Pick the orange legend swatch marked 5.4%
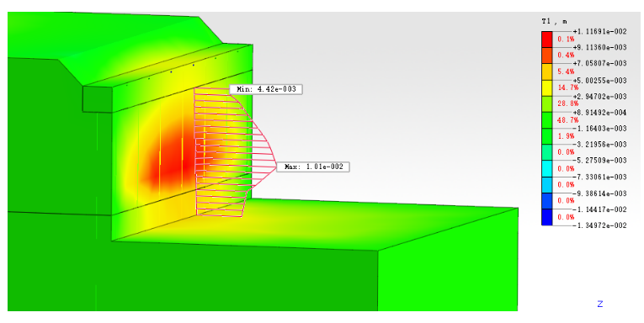The image size is (644, 323). pyautogui.click(x=546, y=71)
